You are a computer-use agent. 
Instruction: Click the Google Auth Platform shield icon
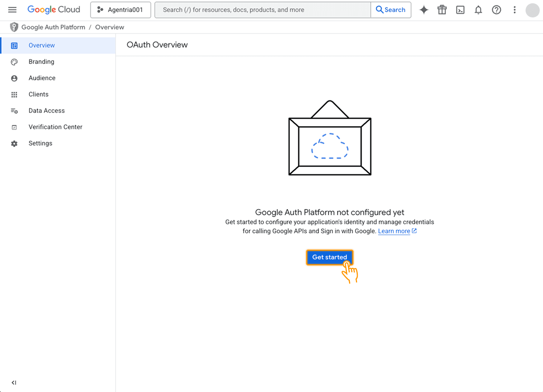coord(14,27)
